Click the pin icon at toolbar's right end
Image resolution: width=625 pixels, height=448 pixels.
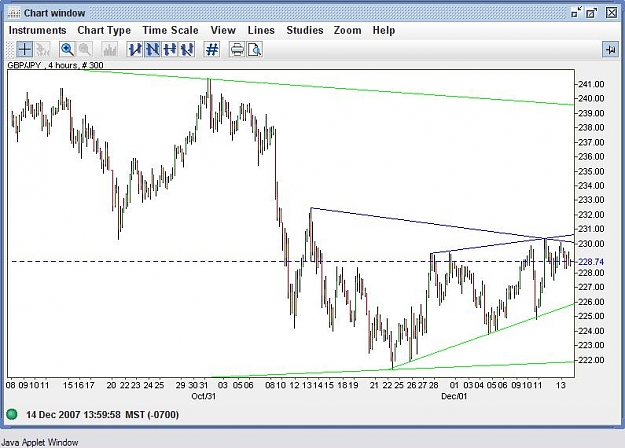pos(610,50)
